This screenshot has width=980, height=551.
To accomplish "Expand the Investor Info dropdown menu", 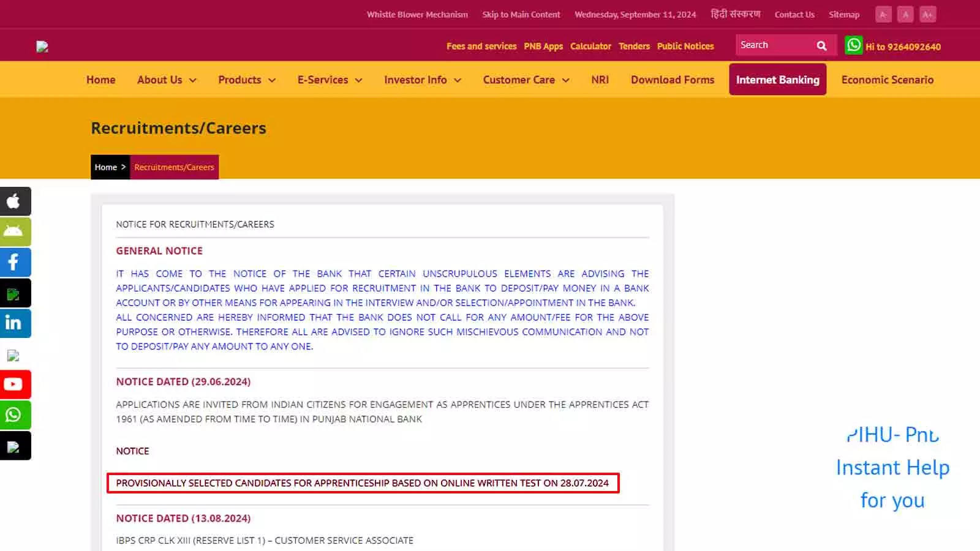I will click(423, 80).
